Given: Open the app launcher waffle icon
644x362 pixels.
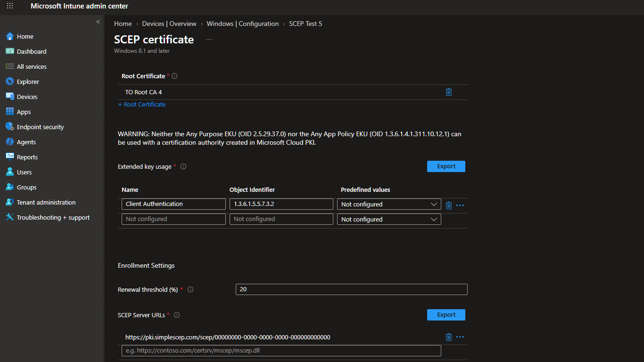Looking at the screenshot, I should [x=10, y=6].
